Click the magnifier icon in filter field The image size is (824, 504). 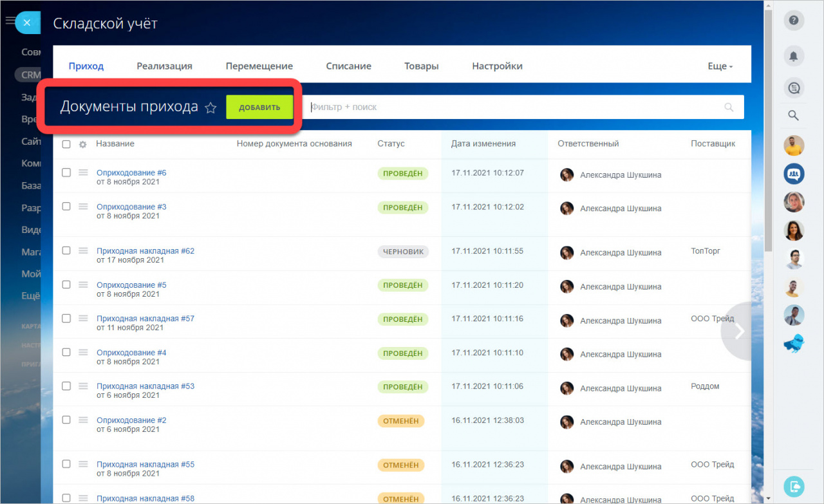729,107
